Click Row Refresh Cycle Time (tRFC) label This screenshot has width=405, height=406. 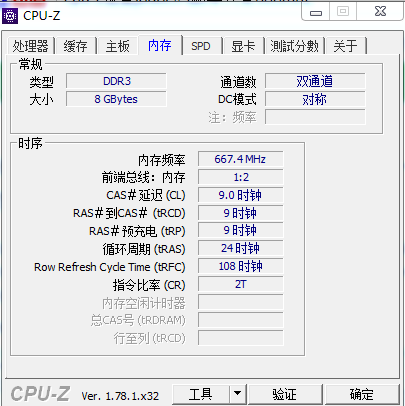tap(110, 267)
